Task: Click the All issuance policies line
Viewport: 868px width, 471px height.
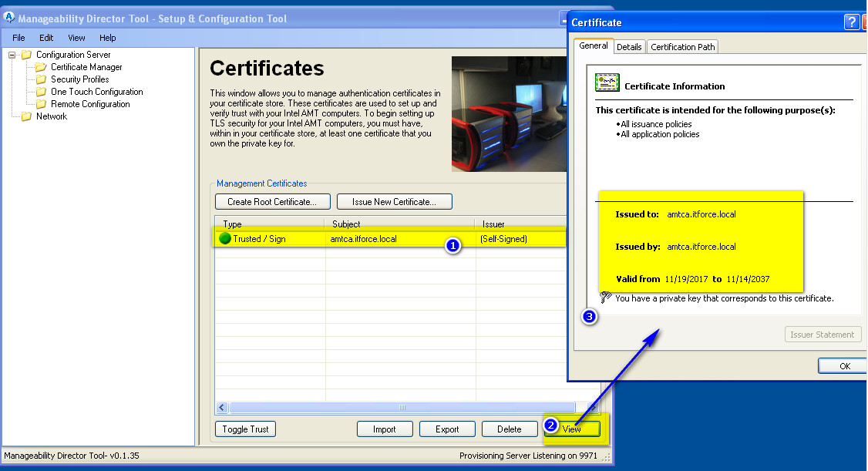Action: (656, 124)
